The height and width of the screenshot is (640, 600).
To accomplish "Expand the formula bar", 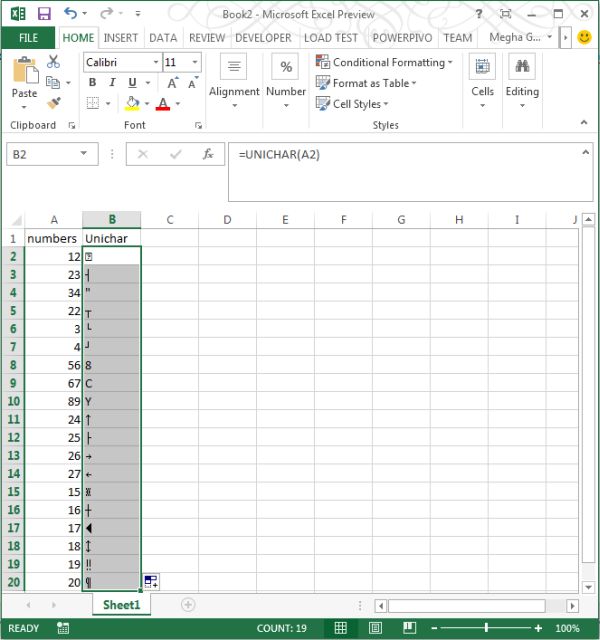I will pos(585,152).
